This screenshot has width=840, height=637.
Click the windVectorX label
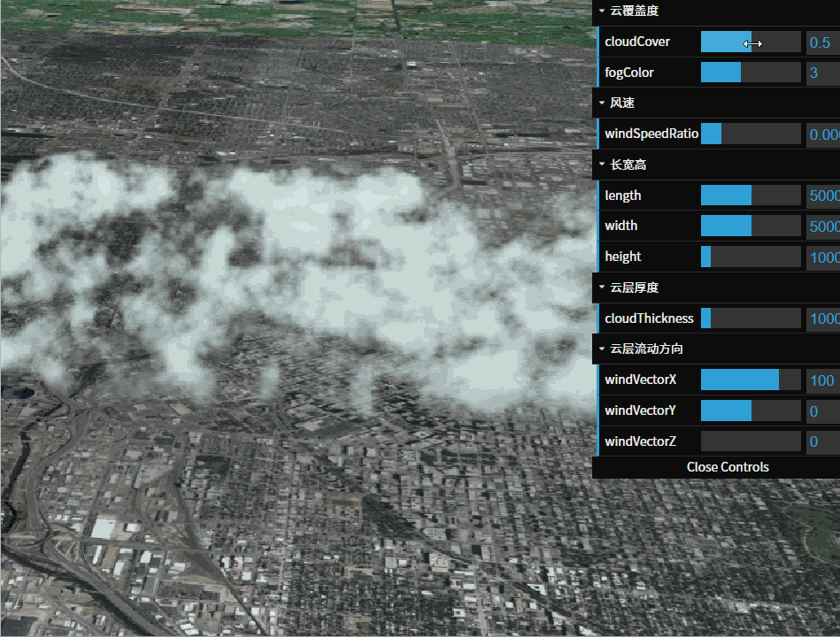pos(640,380)
